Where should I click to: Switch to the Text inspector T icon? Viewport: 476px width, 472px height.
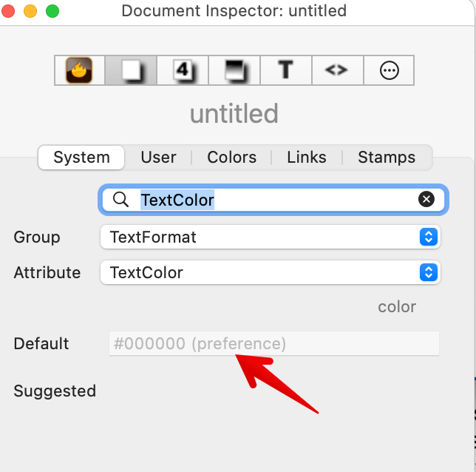285,70
